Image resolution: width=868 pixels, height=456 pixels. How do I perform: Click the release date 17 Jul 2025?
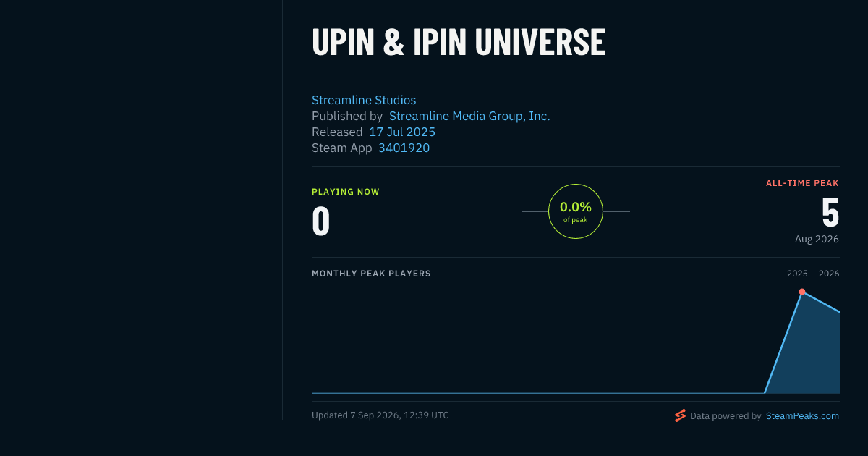point(402,132)
